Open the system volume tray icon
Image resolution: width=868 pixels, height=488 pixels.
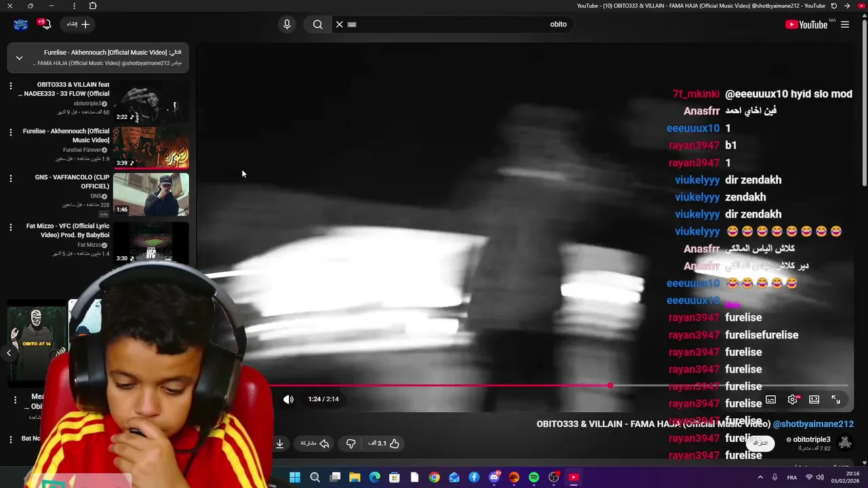pyautogui.click(x=820, y=477)
